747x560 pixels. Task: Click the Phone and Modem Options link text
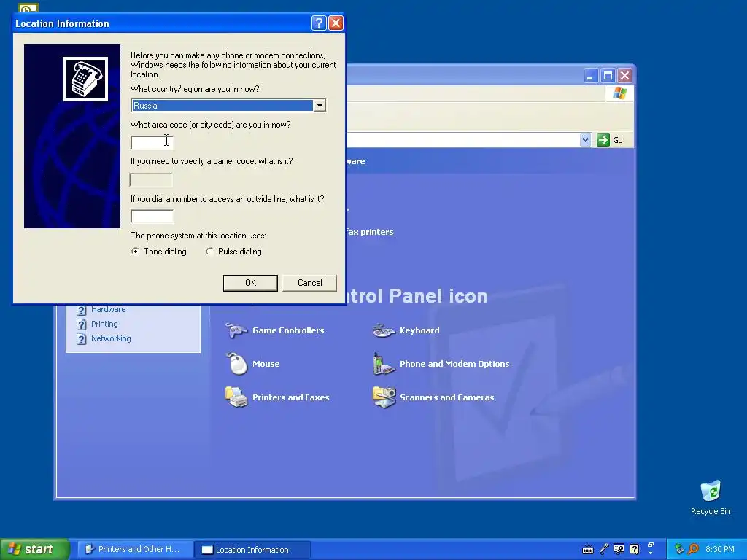pyautogui.click(x=454, y=364)
